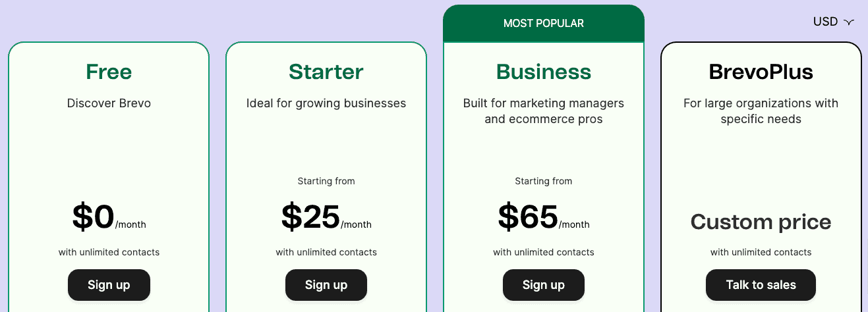Open the USD currency dropdown
The image size is (868, 312).
(x=833, y=22)
